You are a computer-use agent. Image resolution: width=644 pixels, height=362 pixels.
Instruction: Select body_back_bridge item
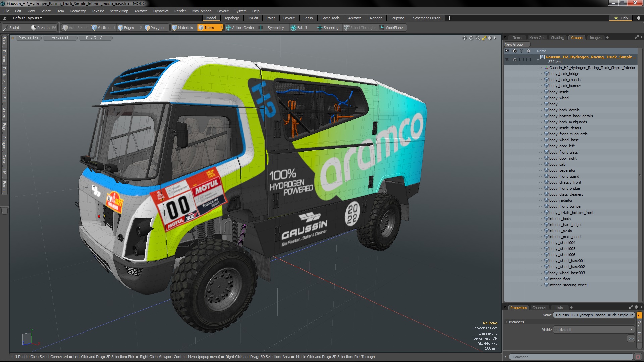pos(564,74)
